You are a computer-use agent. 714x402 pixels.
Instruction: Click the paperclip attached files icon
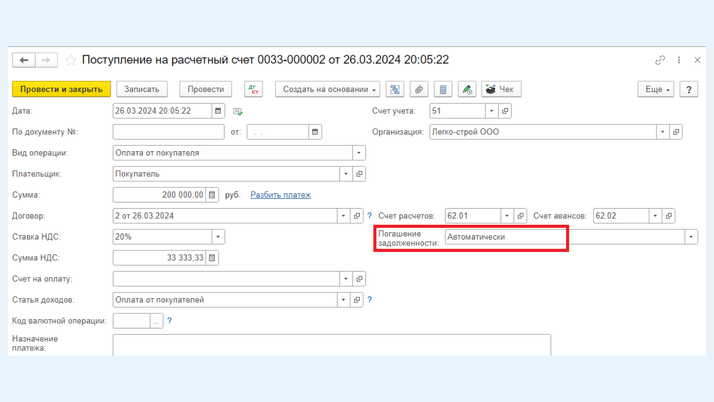[419, 89]
